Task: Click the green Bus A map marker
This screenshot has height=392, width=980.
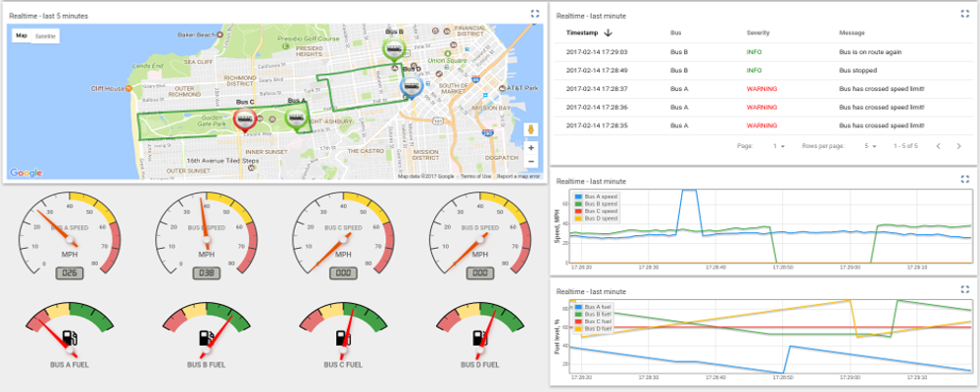Action: click(295, 118)
